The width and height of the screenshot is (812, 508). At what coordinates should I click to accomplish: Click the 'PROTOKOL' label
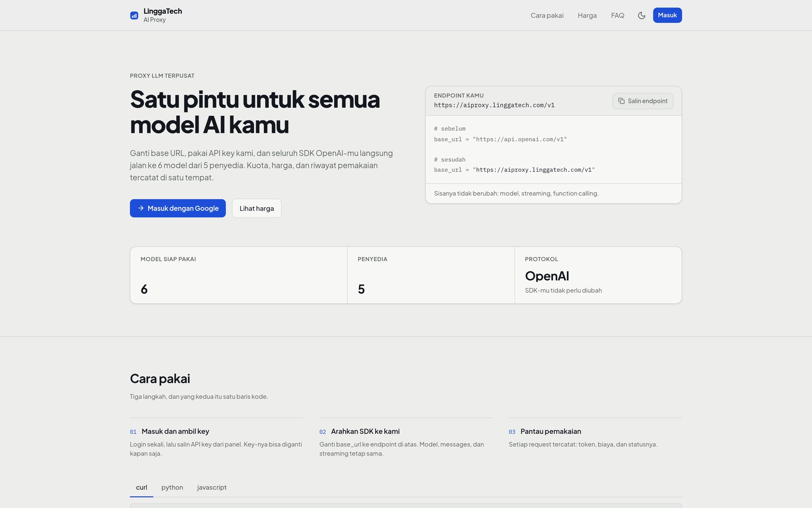click(542, 259)
